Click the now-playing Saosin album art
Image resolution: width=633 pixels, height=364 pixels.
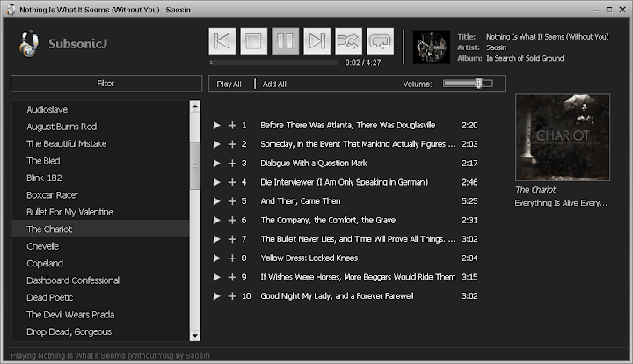432,47
